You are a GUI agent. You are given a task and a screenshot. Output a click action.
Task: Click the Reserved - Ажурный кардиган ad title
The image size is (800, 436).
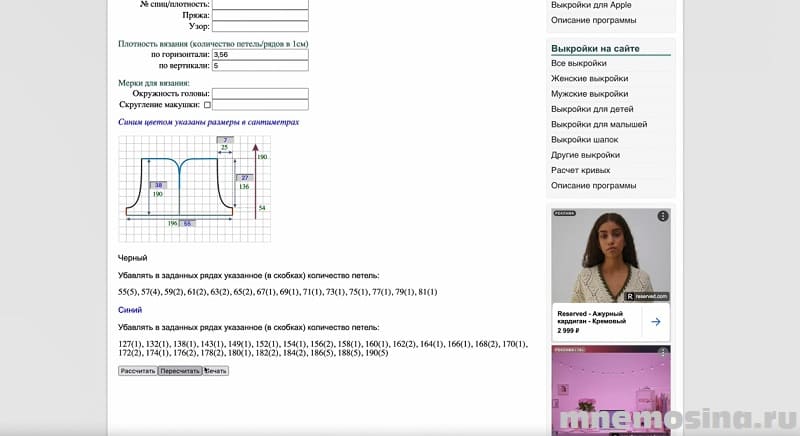coord(591,318)
